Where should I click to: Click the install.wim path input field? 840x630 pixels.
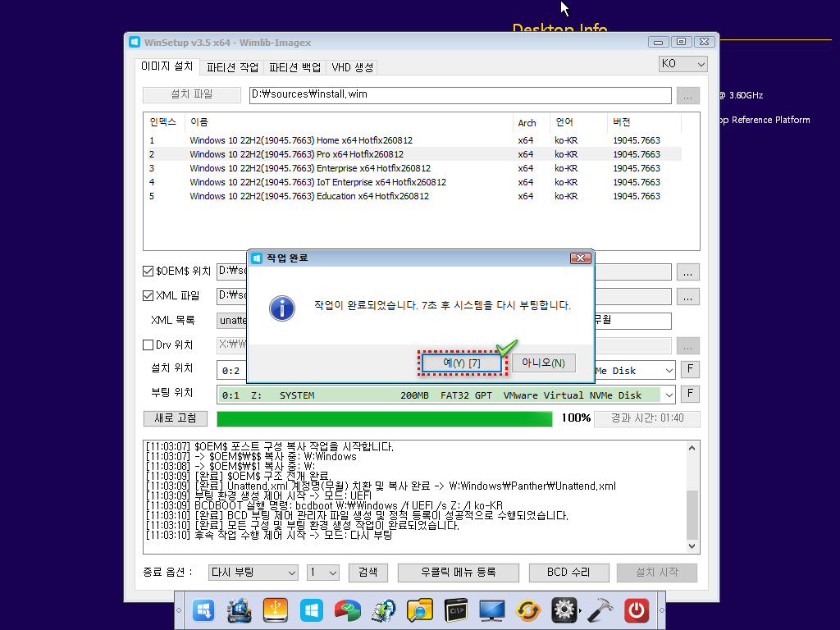(460, 95)
